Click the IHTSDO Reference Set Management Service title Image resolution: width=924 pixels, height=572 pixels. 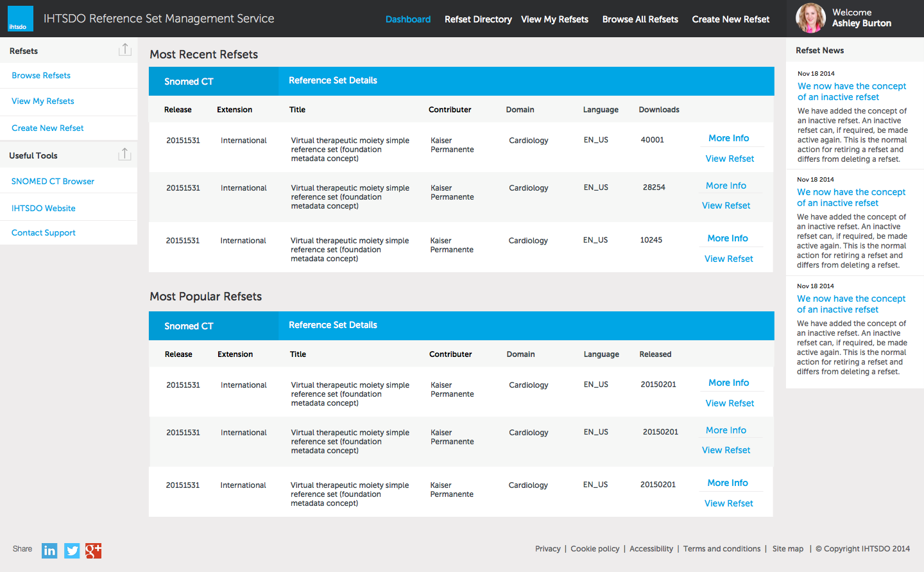[158, 19]
